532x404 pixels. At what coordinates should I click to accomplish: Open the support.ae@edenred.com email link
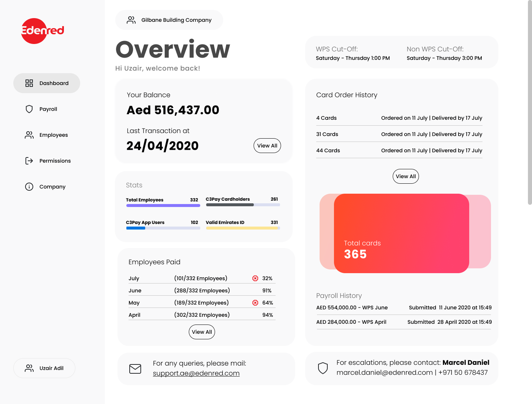click(x=196, y=373)
